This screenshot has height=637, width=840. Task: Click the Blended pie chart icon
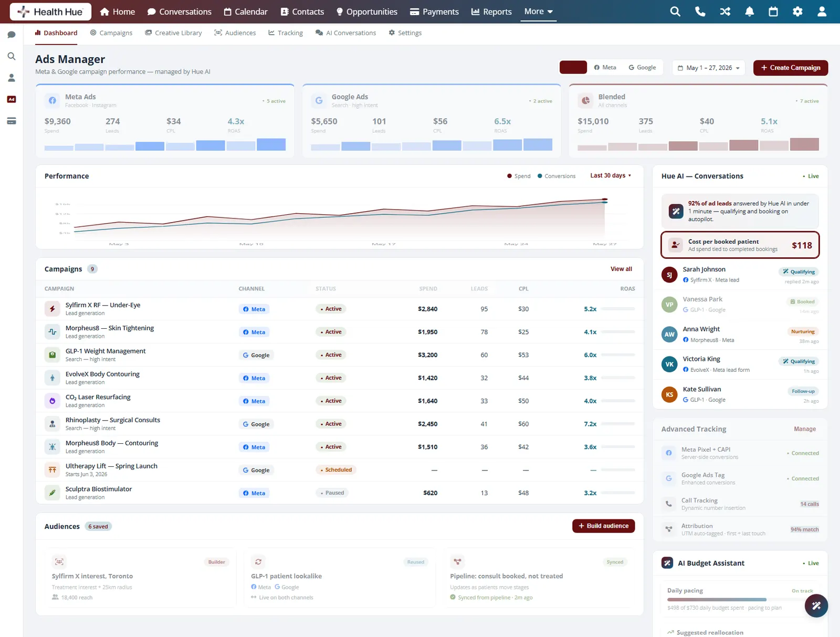pos(585,100)
